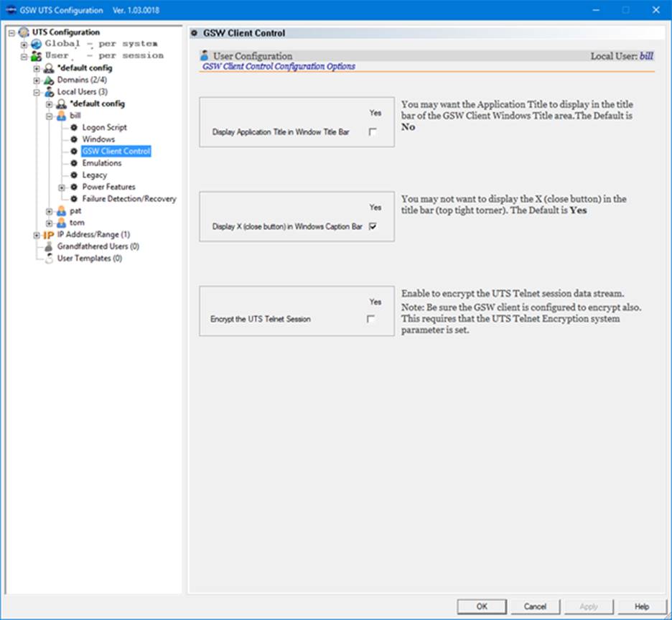Select Logon Script in the tree
The height and width of the screenshot is (620, 672).
tap(105, 127)
